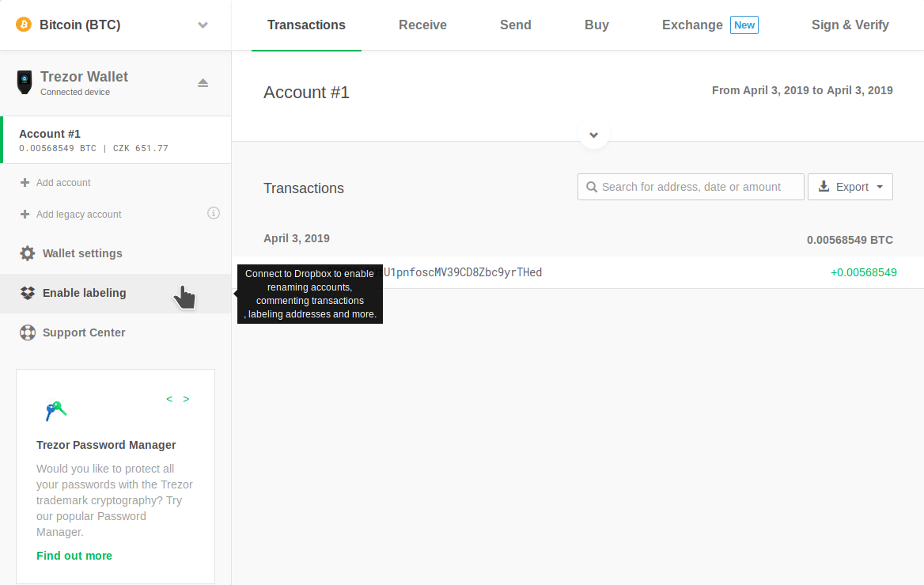Open the Export dropdown button

pos(850,187)
